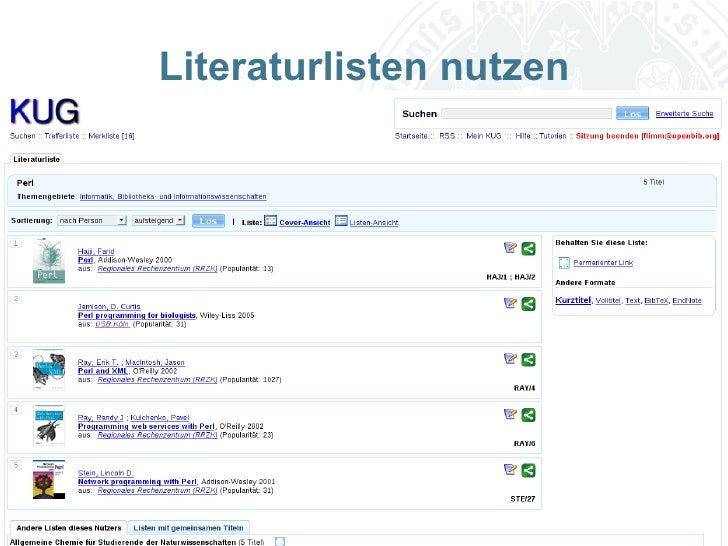This screenshot has width=728, height=546.
Task: Click the Cover-Ansicht text link
Action: pyautogui.click(x=305, y=222)
